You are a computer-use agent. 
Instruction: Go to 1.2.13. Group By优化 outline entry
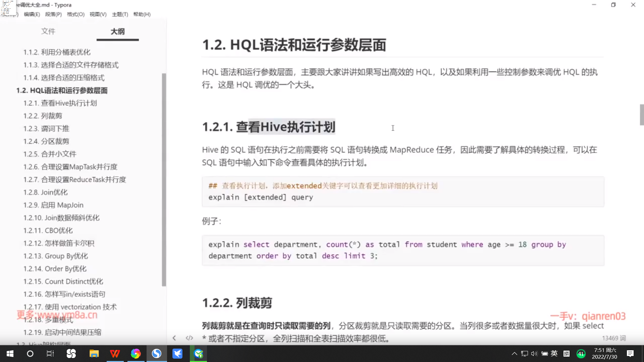[x=56, y=256]
